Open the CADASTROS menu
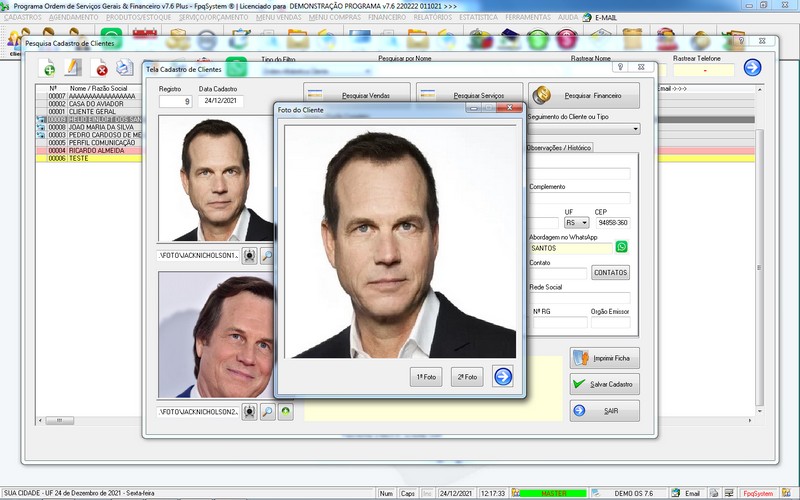 (23, 17)
